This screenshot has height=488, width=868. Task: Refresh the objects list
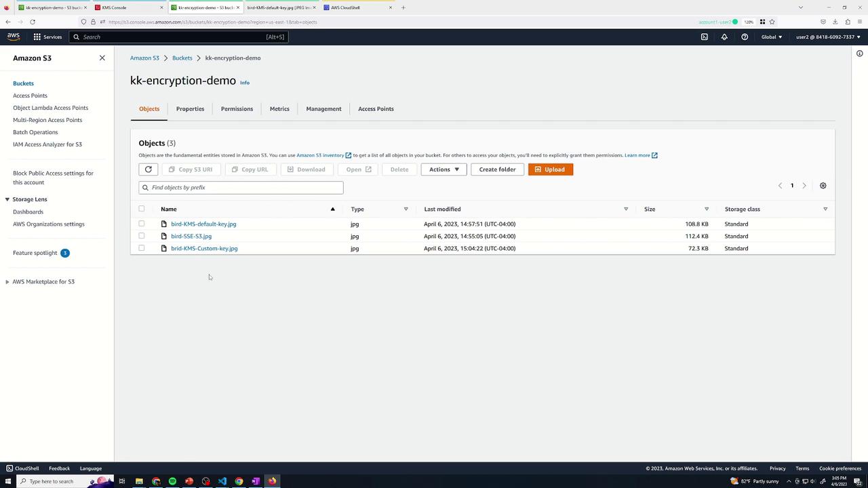[148, 169]
